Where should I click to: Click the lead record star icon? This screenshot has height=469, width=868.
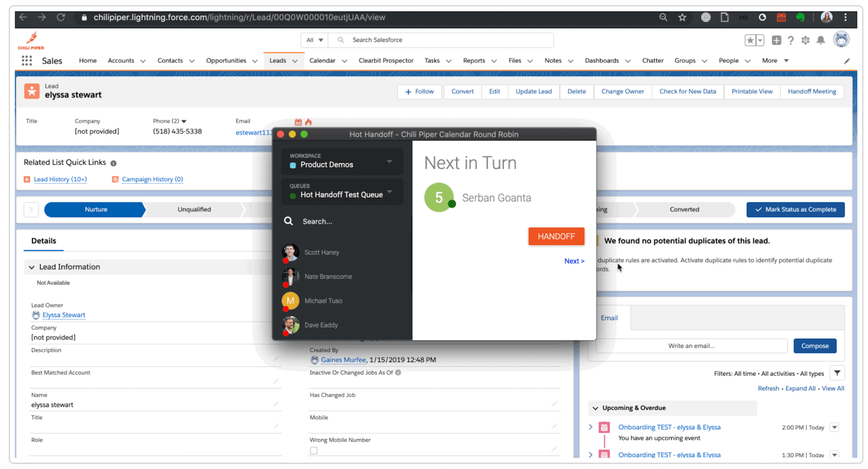click(32, 91)
